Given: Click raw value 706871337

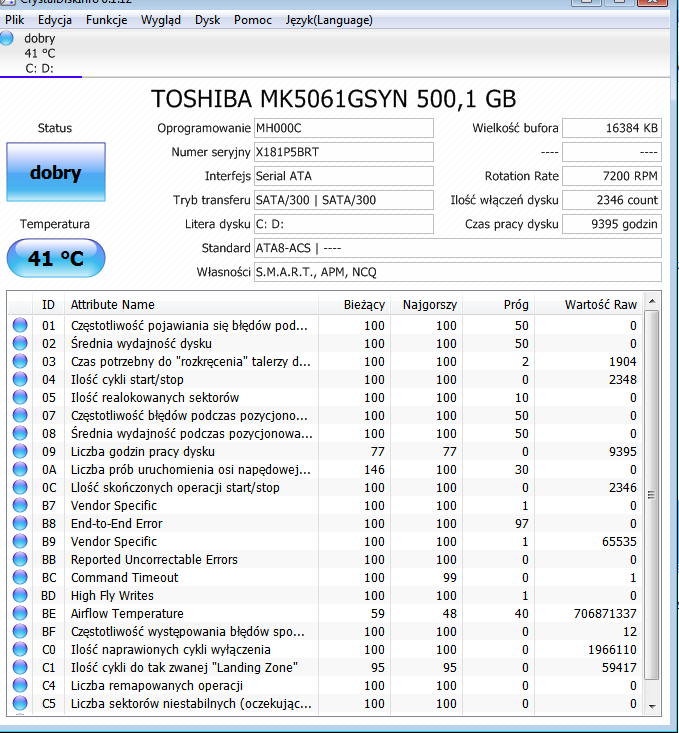Looking at the screenshot, I should pos(605,613).
